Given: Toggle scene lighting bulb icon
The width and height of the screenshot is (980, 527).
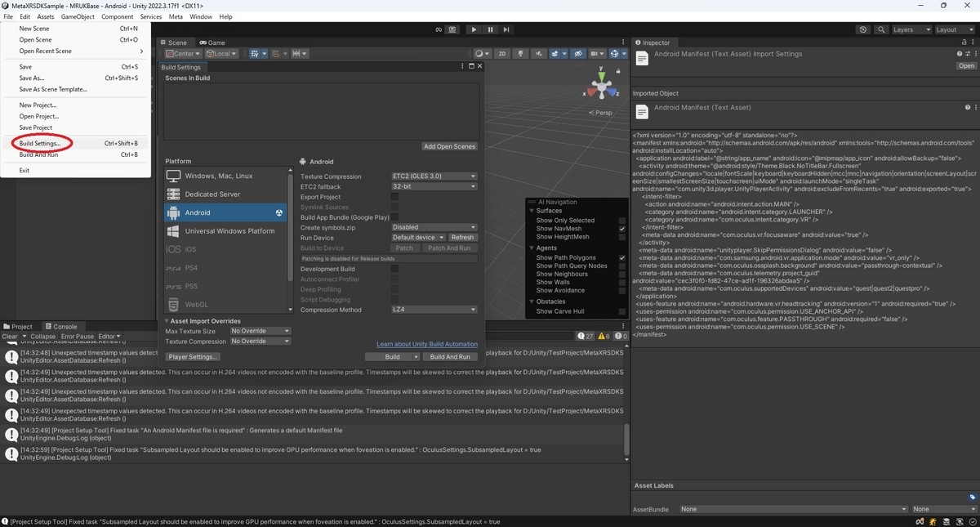Looking at the screenshot, I should point(520,53).
